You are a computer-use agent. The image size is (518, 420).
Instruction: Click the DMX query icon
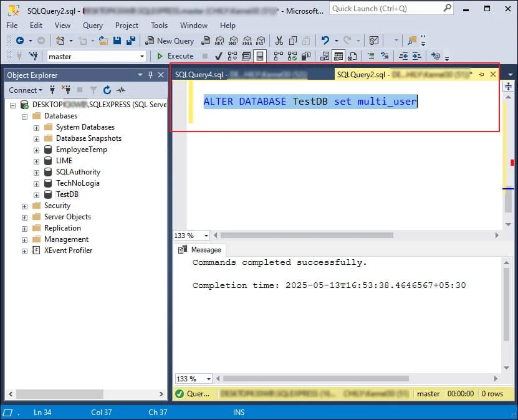pyautogui.click(x=233, y=41)
